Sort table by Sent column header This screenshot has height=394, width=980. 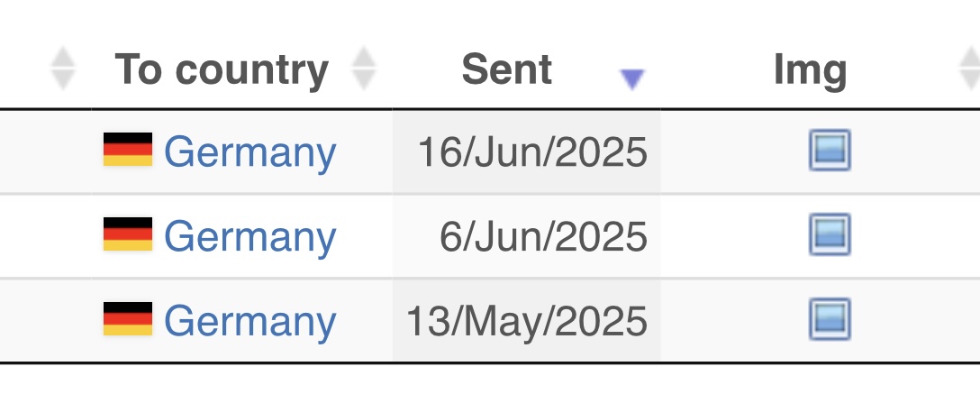pyautogui.click(x=507, y=69)
